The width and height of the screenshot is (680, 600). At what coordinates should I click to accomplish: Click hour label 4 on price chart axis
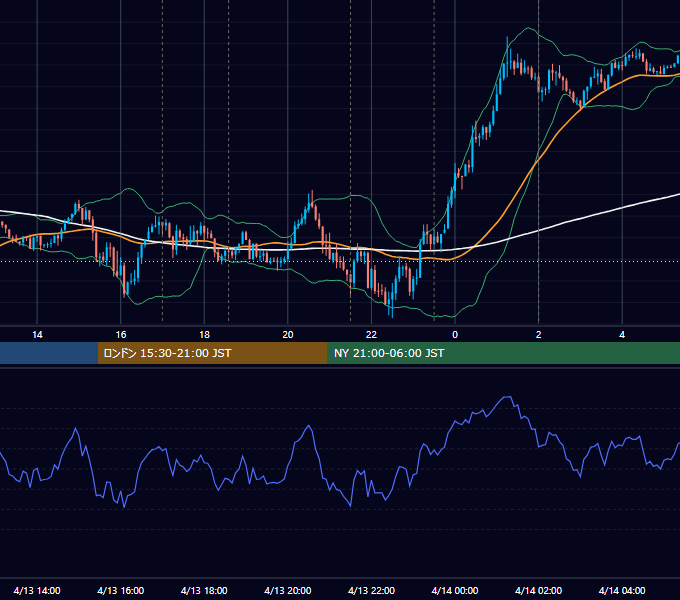pyautogui.click(x=622, y=335)
